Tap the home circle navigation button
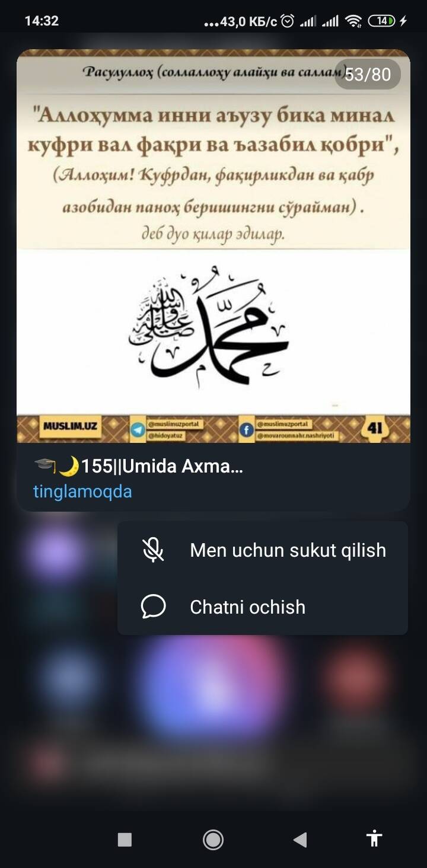This screenshot has height=868, width=427. (x=213, y=839)
